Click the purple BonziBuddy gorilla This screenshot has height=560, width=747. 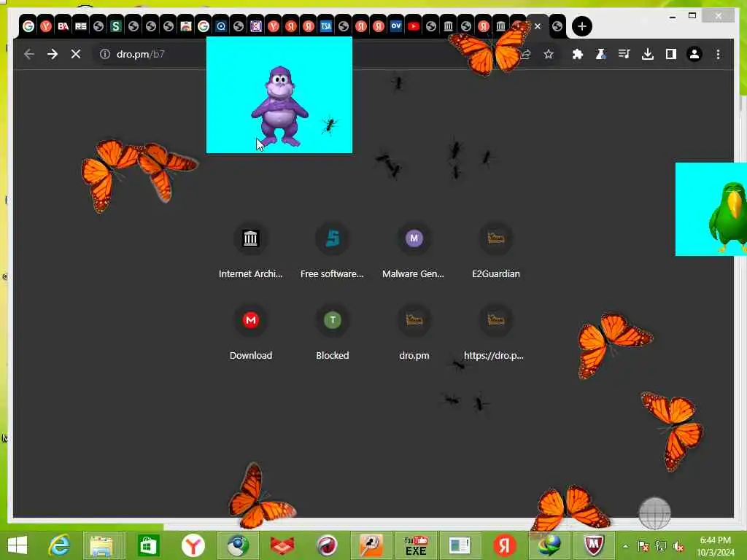279,106
